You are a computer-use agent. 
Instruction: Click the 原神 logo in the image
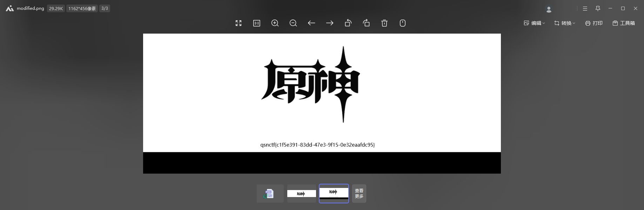coord(311,84)
